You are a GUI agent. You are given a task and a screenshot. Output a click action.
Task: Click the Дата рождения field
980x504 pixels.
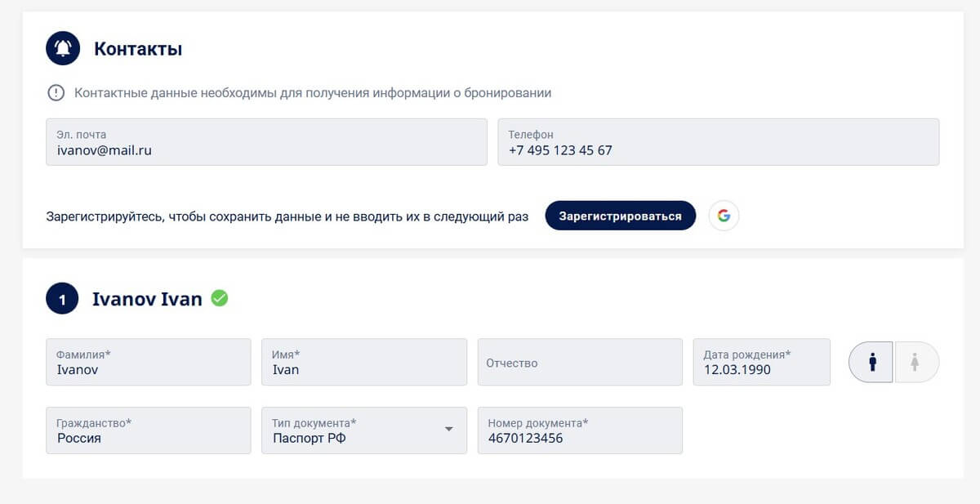tap(762, 362)
